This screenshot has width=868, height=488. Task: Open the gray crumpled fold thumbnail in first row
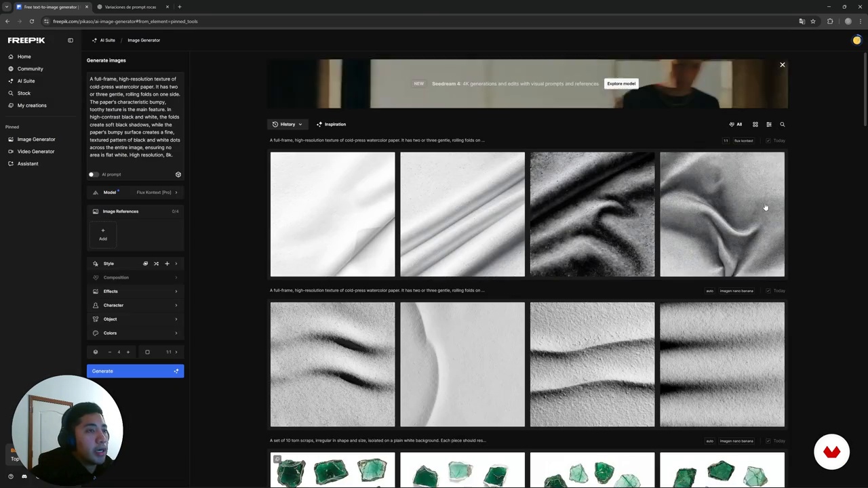[x=722, y=214]
